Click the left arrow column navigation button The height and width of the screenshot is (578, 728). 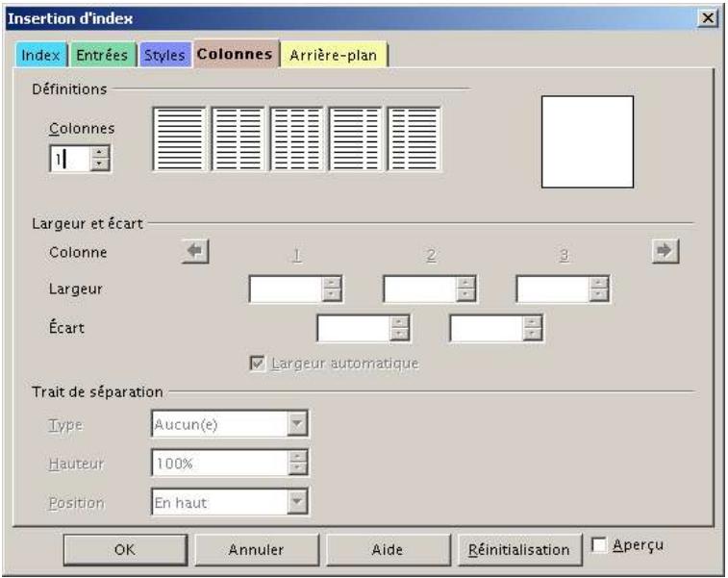195,251
